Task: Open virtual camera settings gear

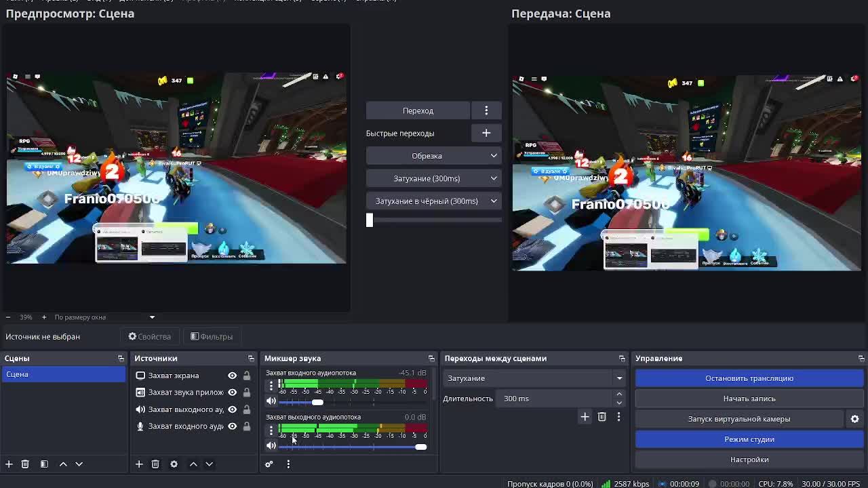Action: click(855, 419)
